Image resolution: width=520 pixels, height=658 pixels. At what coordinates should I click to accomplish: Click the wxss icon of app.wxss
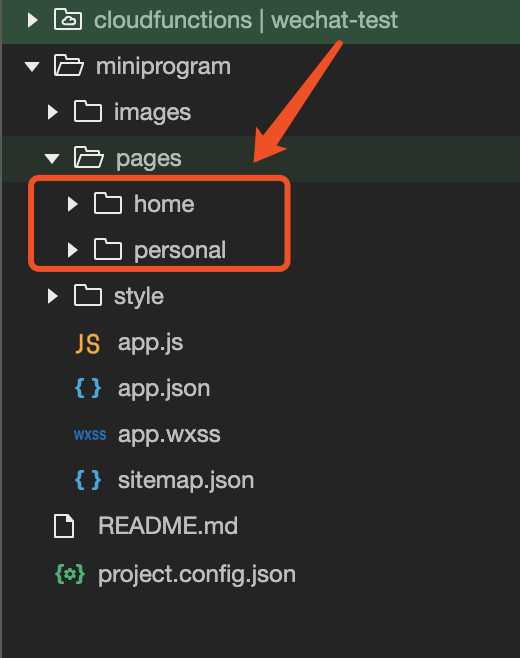(90, 435)
